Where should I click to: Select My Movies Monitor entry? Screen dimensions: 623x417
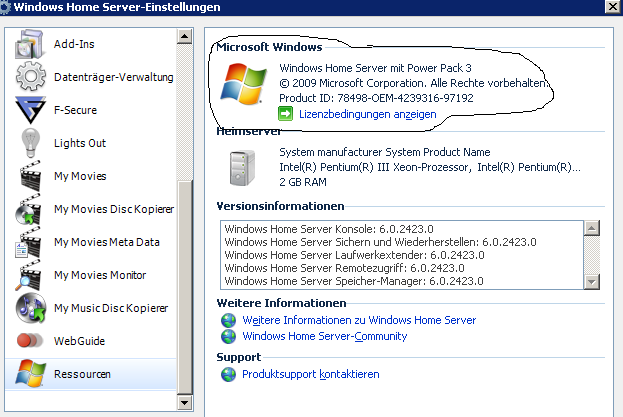coord(91,275)
